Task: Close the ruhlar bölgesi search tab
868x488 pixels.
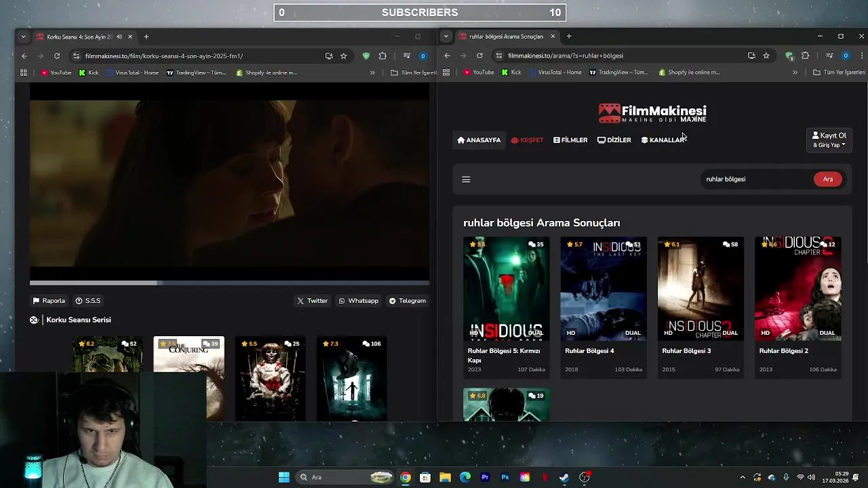Action: click(553, 37)
